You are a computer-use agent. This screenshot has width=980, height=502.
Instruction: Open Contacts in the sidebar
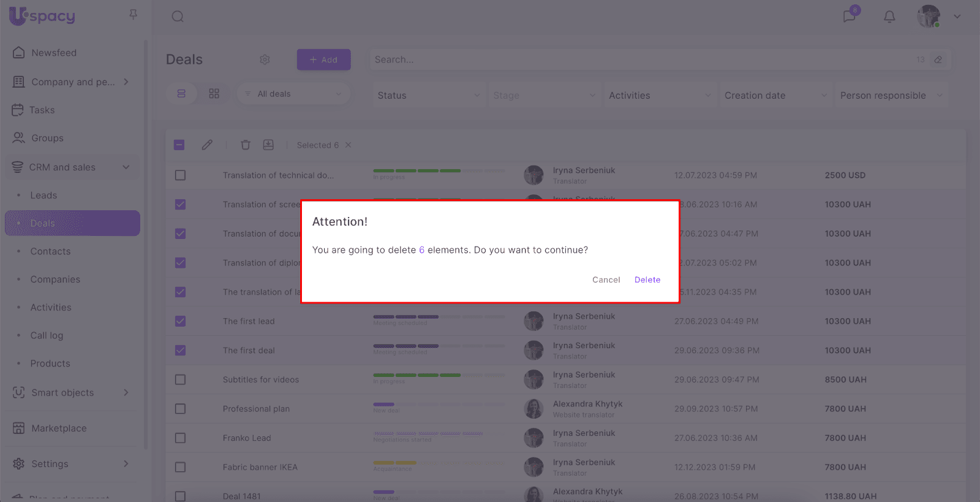tap(50, 251)
